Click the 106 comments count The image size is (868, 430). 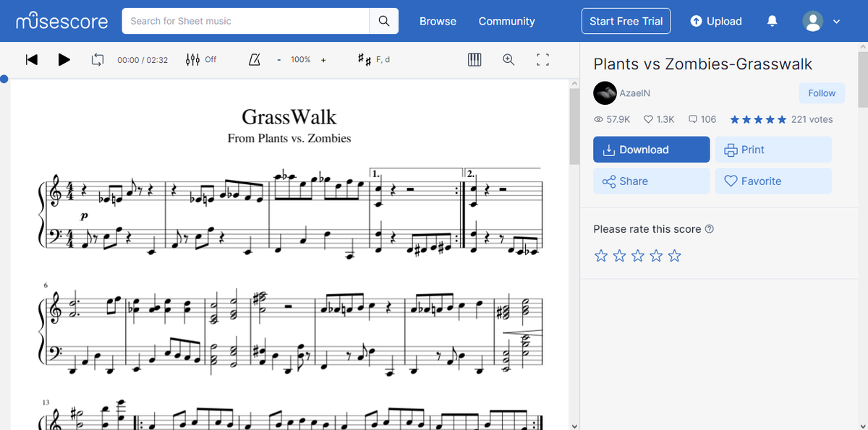point(702,119)
